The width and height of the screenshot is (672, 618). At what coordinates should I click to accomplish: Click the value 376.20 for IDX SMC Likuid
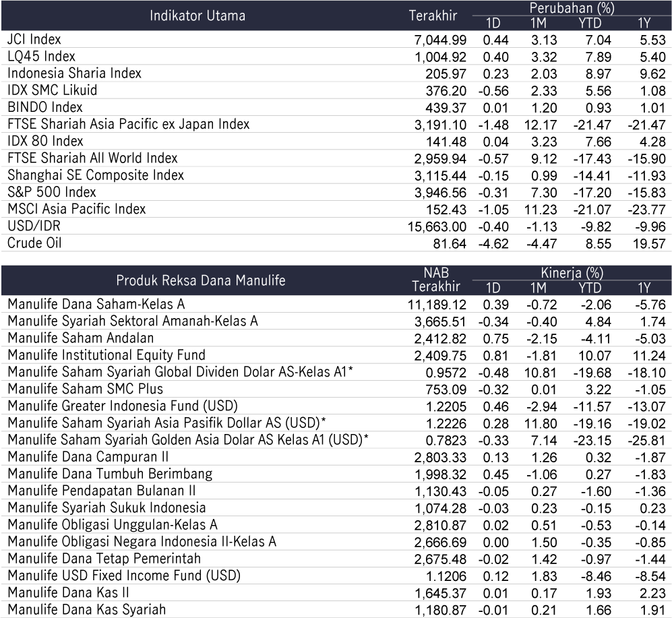446,91
